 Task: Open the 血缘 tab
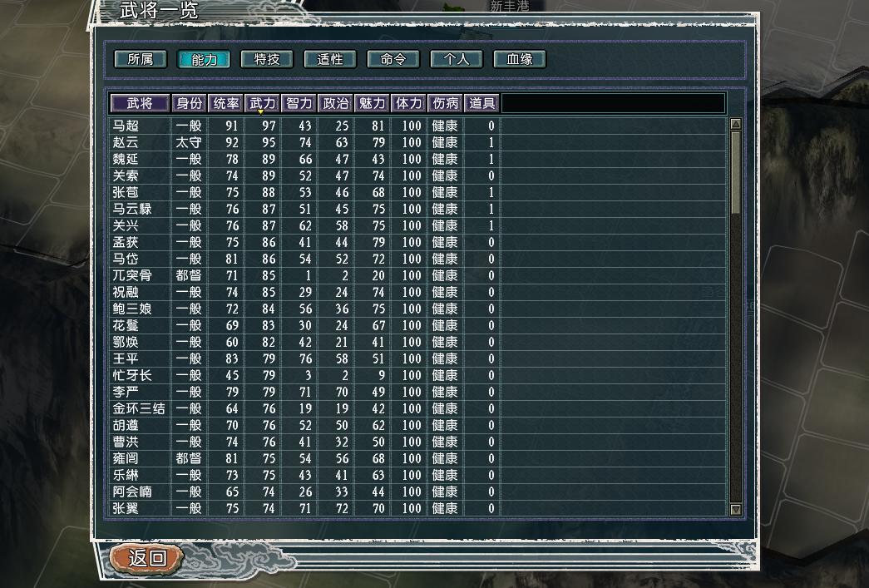(519, 59)
